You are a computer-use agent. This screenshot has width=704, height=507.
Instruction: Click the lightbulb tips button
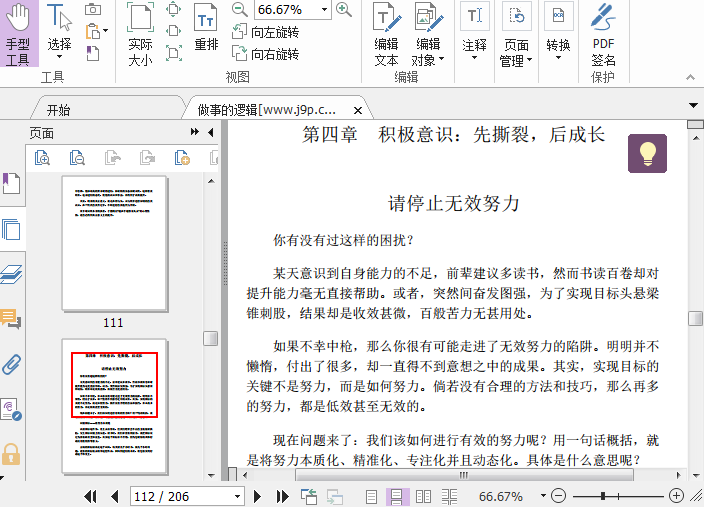pos(647,153)
